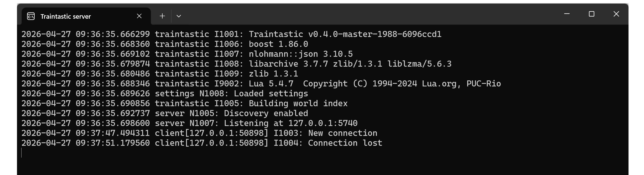Click the zlib 1.3.1 log entry
The height and width of the screenshot is (175, 644).
click(160, 74)
